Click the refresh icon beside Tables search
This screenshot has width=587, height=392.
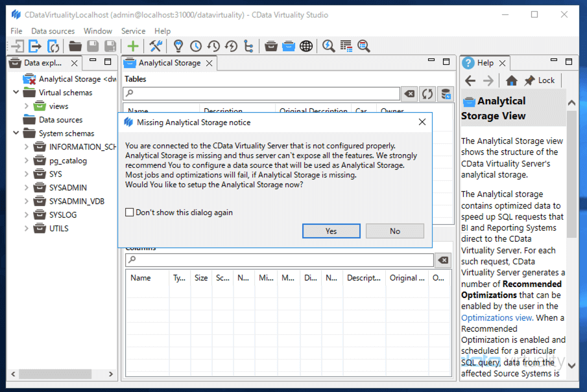pos(427,94)
